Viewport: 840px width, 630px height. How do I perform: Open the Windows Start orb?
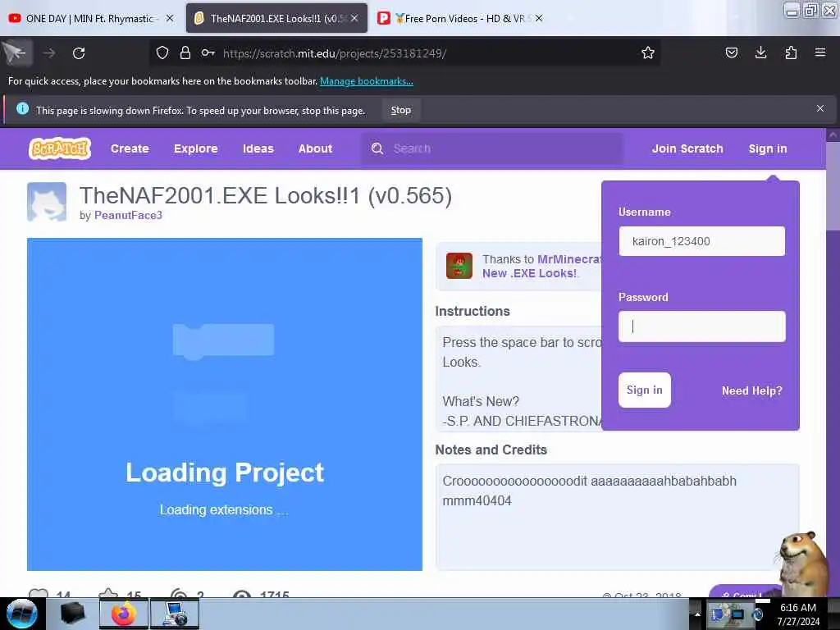22,614
